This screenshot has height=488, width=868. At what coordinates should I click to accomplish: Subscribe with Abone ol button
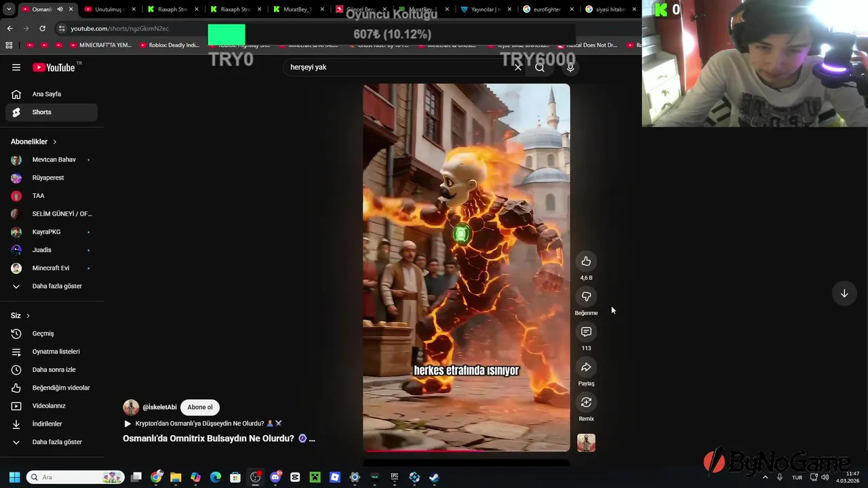(200, 407)
